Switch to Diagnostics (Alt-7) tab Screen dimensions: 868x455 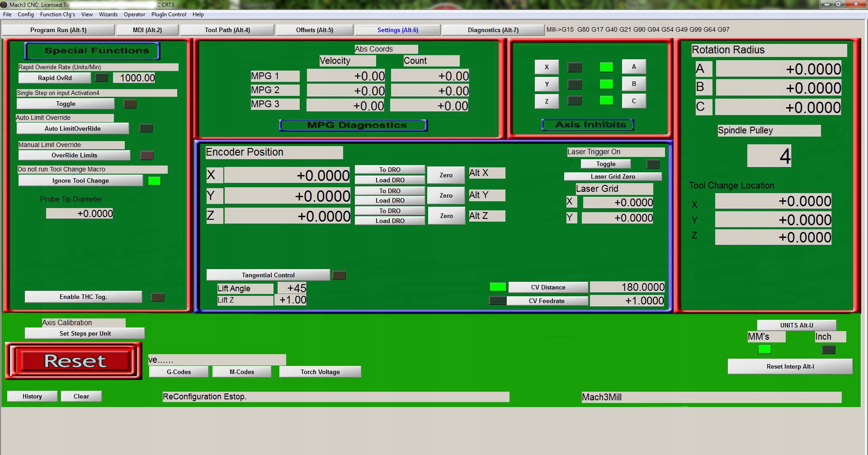tap(493, 30)
